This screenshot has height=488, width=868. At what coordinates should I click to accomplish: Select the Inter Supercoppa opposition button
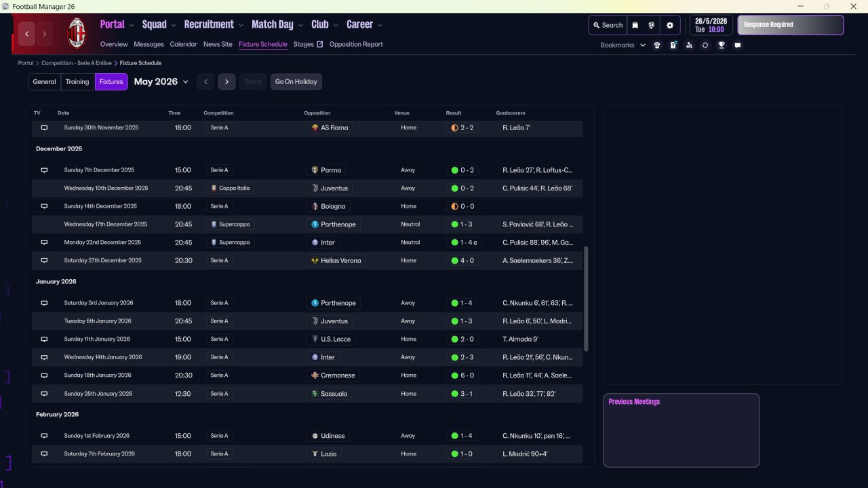click(x=323, y=243)
